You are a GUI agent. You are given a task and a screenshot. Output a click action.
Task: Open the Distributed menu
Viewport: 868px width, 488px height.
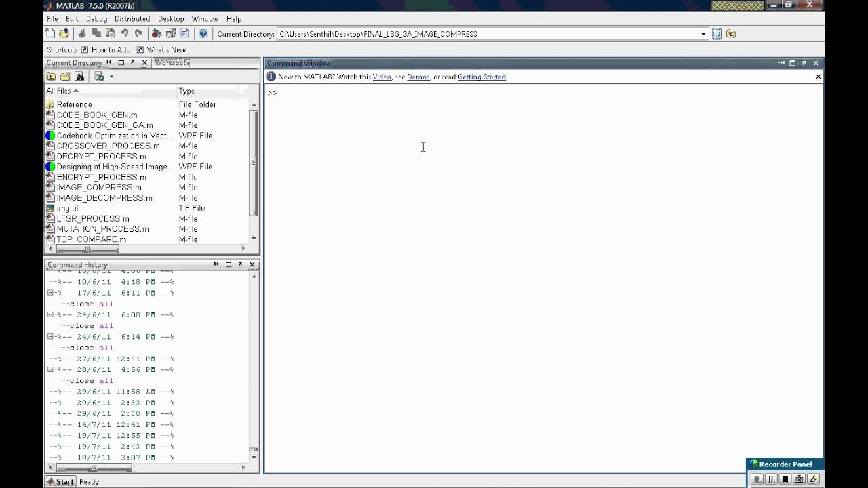coord(132,19)
